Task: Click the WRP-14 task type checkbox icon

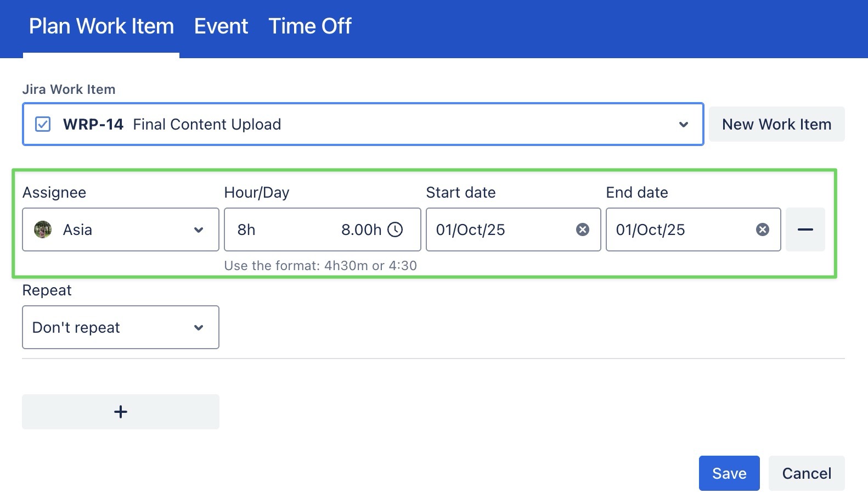Action: [x=43, y=124]
